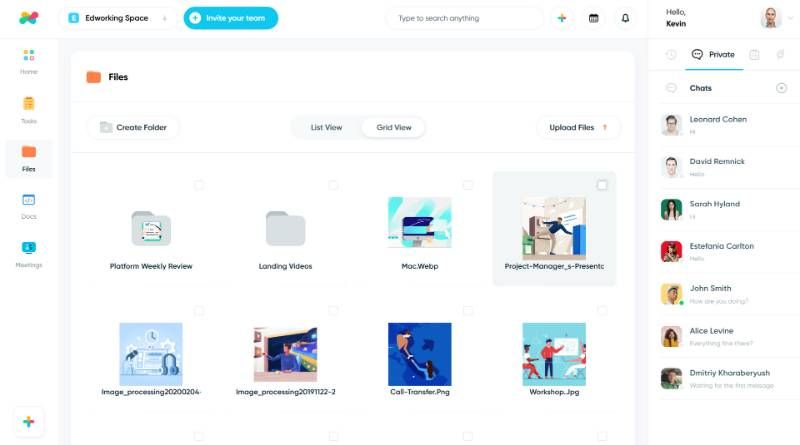Select the Project-Manager_s-Presentation file checkbox
Screen dimensions: 800x445
602,185
